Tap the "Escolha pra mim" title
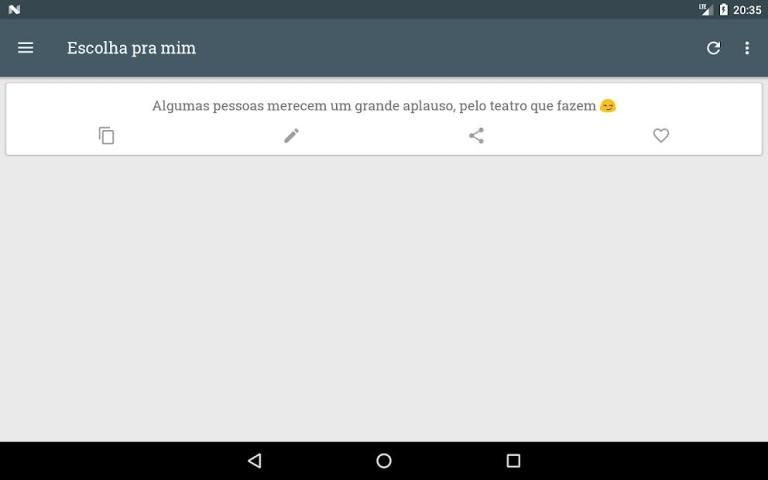768x480 pixels. point(131,48)
